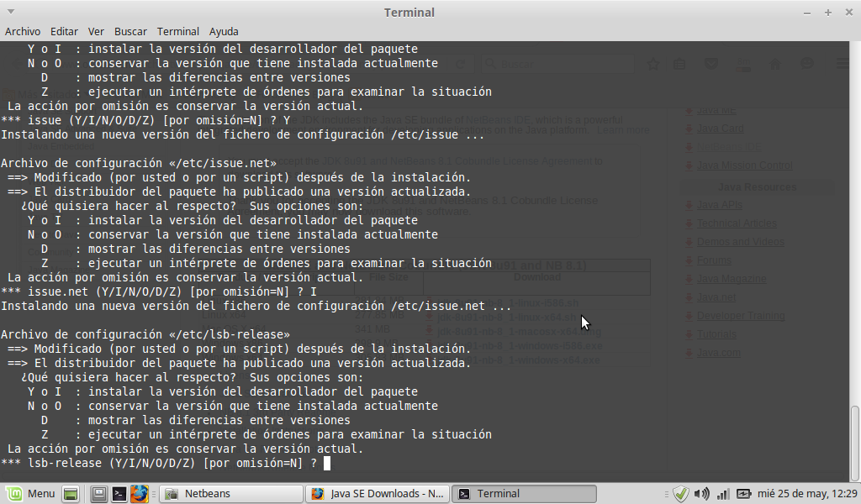Viewport: 861px width, 504px height.
Task: Open the Buscar menu
Action: 130,31
